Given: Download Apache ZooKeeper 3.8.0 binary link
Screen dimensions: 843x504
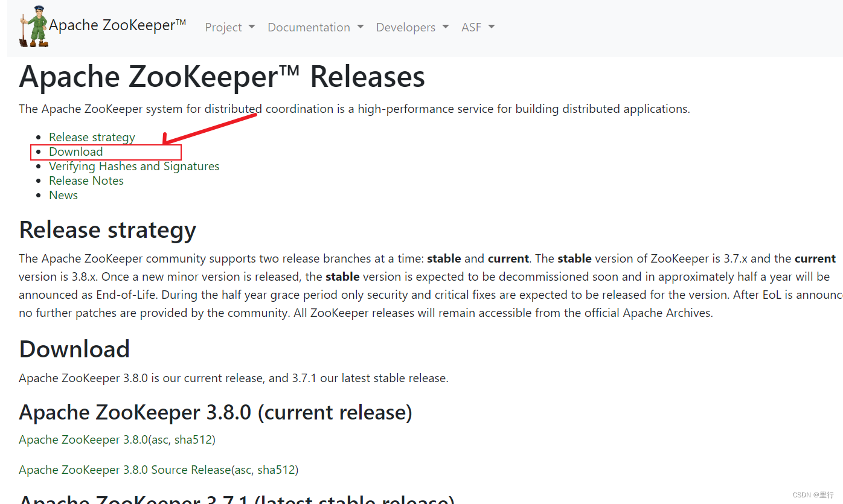Looking at the screenshot, I should pyautogui.click(x=83, y=439).
